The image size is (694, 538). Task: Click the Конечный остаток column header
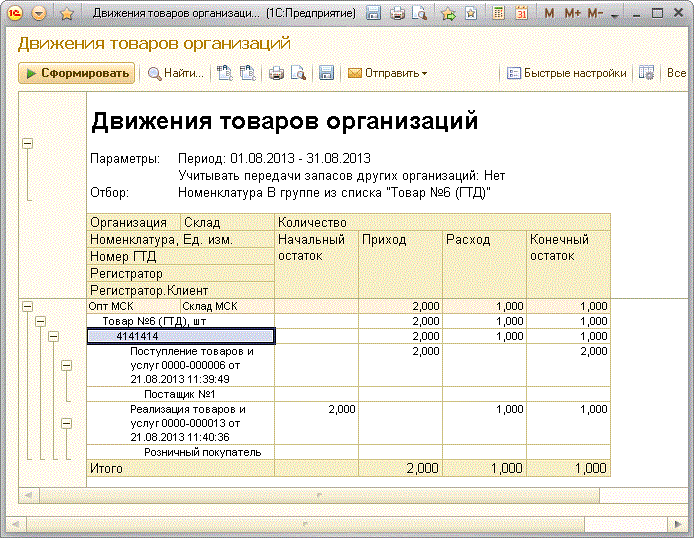[x=569, y=264]
